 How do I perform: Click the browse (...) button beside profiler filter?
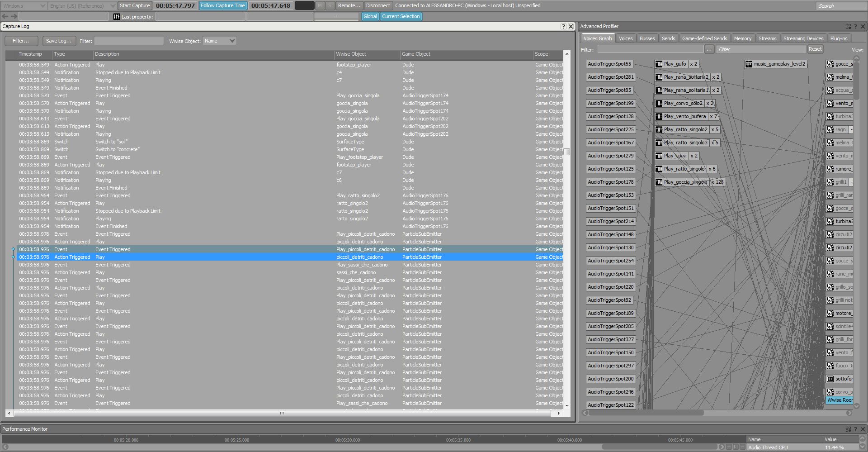click(x=709, y=49)
